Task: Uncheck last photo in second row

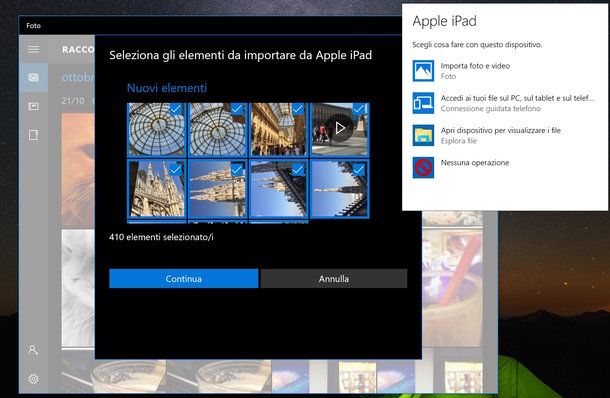Action: click(x=359, y=170)
